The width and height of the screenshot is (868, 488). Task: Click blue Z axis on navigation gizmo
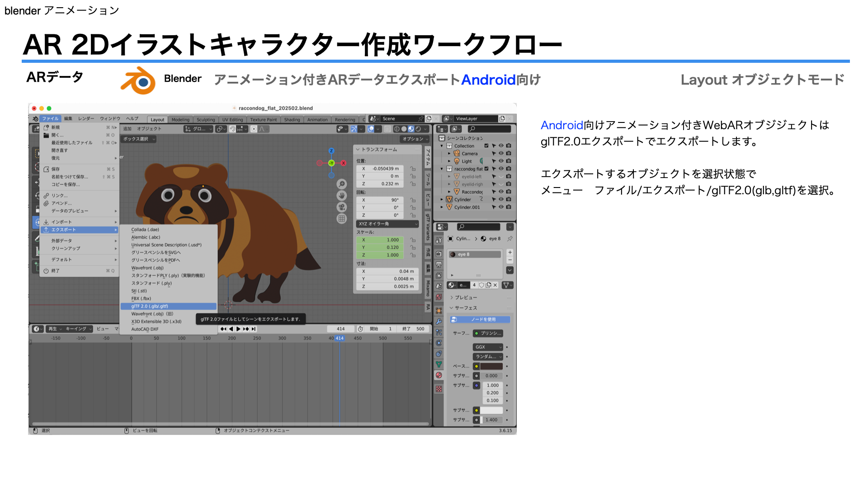[x=331, y=151]
